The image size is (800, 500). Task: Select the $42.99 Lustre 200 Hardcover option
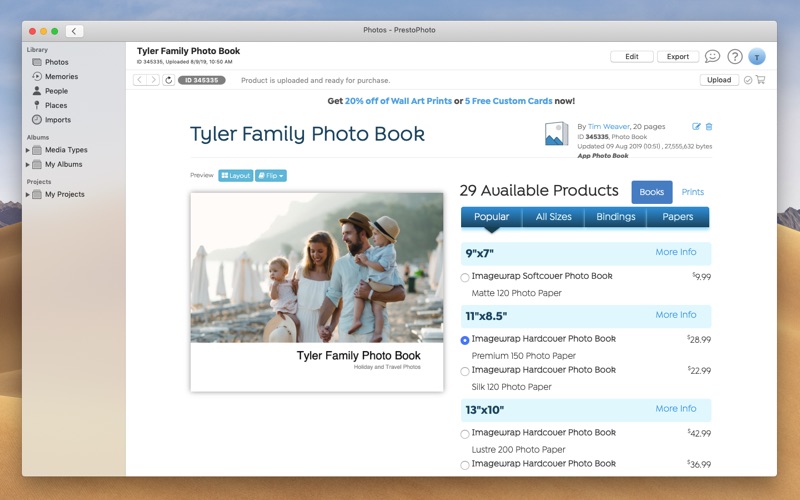[x=464, y=434]
